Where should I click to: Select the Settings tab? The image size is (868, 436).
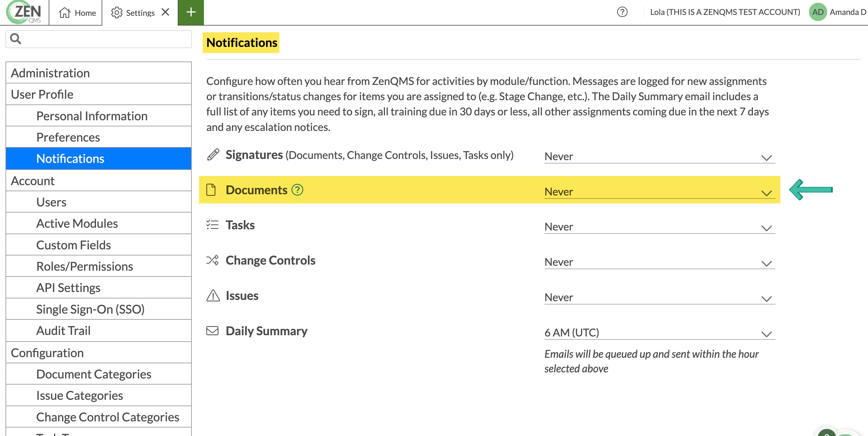pyautogui.click(x=140, y=12)
